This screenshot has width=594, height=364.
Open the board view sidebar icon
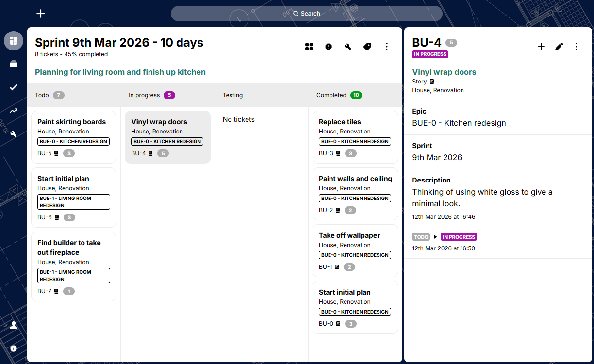pos(14,41)
